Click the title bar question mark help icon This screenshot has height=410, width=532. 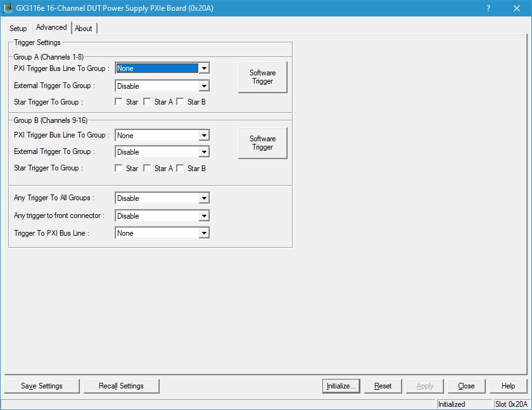click(x=488, y=8)
